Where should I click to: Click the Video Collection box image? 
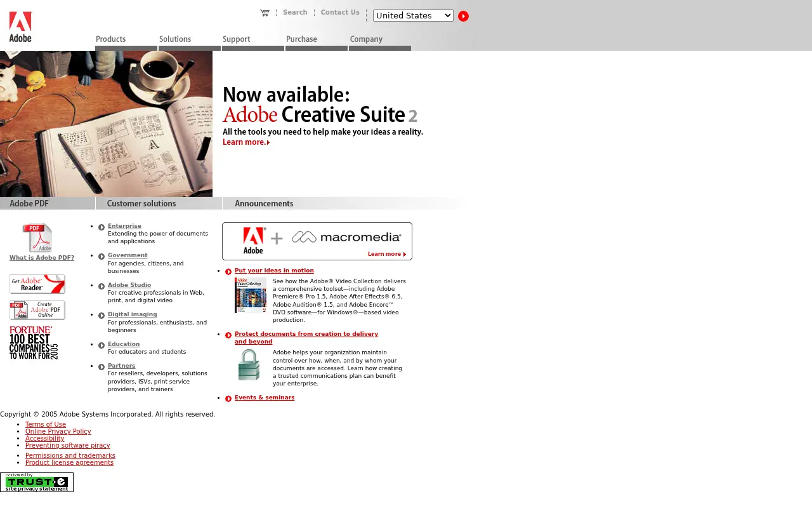tap(251, 295)
